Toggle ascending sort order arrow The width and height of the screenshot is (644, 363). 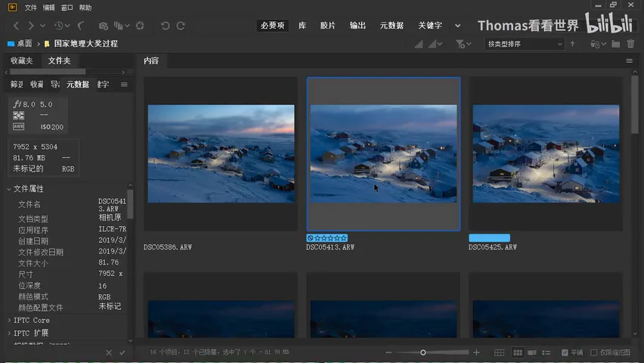(572, 44)
